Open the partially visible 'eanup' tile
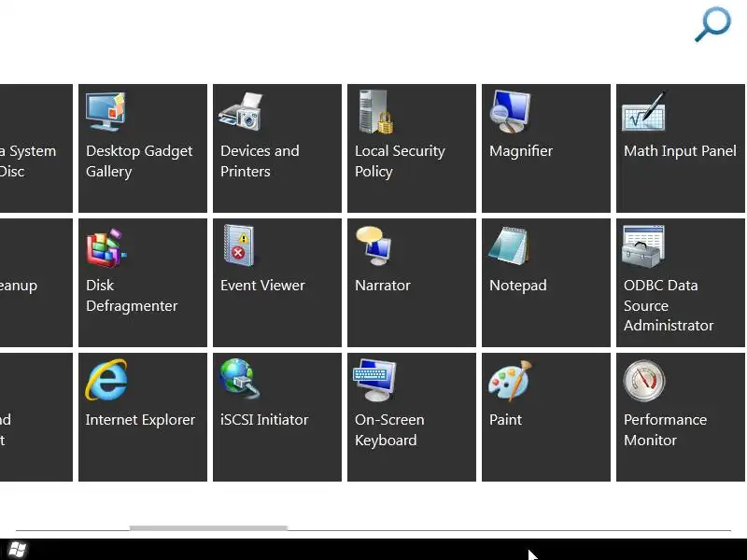 click(x=36, y=283)
